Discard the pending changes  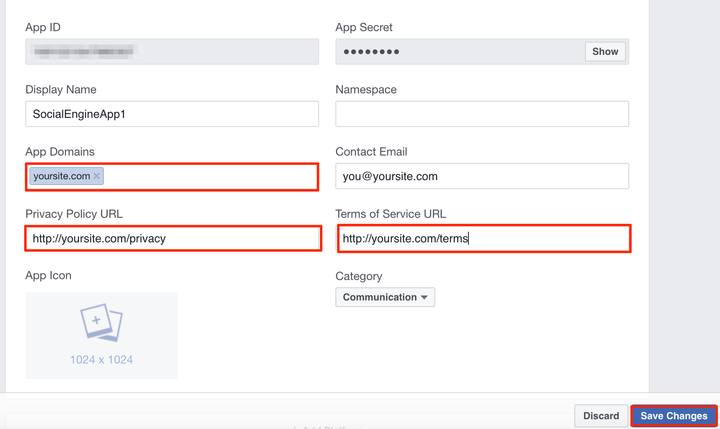[x=601, y=416]
